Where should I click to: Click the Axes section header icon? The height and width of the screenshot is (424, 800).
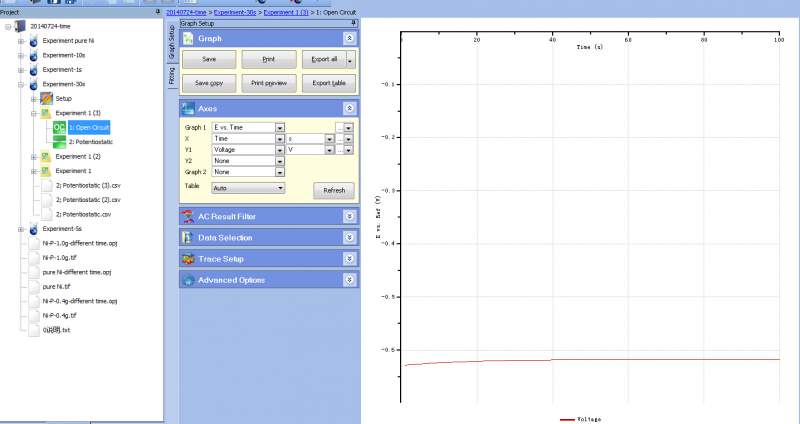[x=188, y=108]
